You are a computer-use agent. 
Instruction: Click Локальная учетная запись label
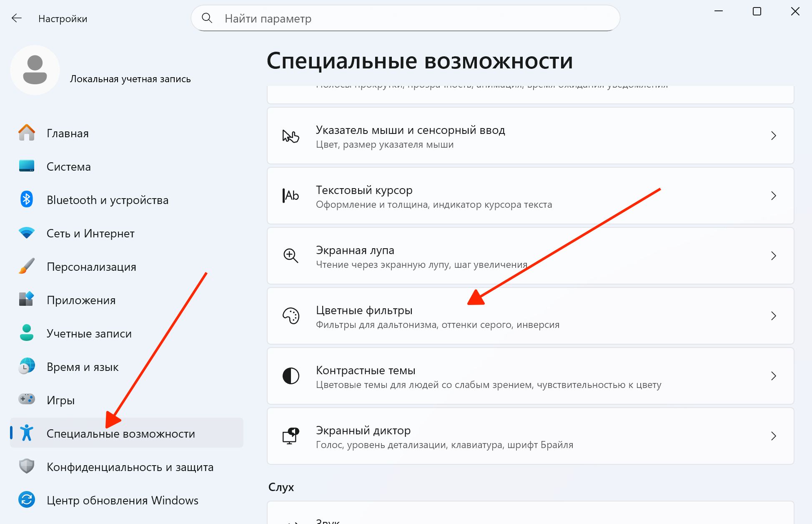(130, 79)
